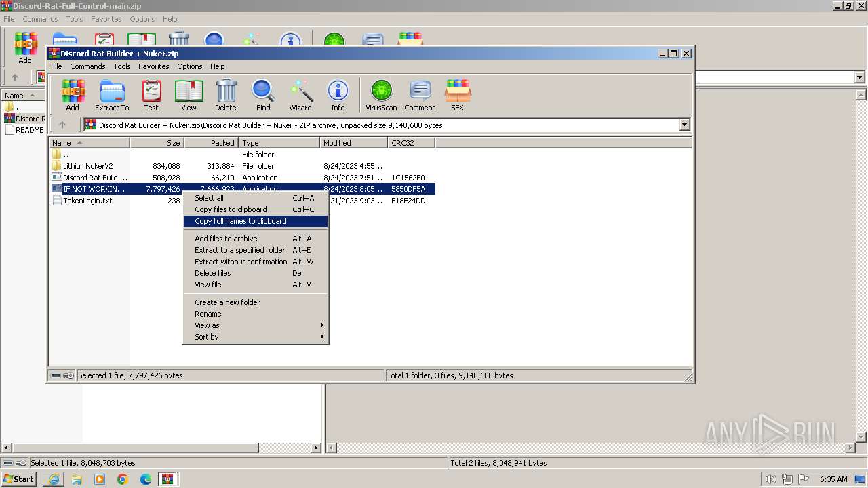Click disk drive icon in front status bar
Screen dimensions: 868x488
click(x=56, y=375)
